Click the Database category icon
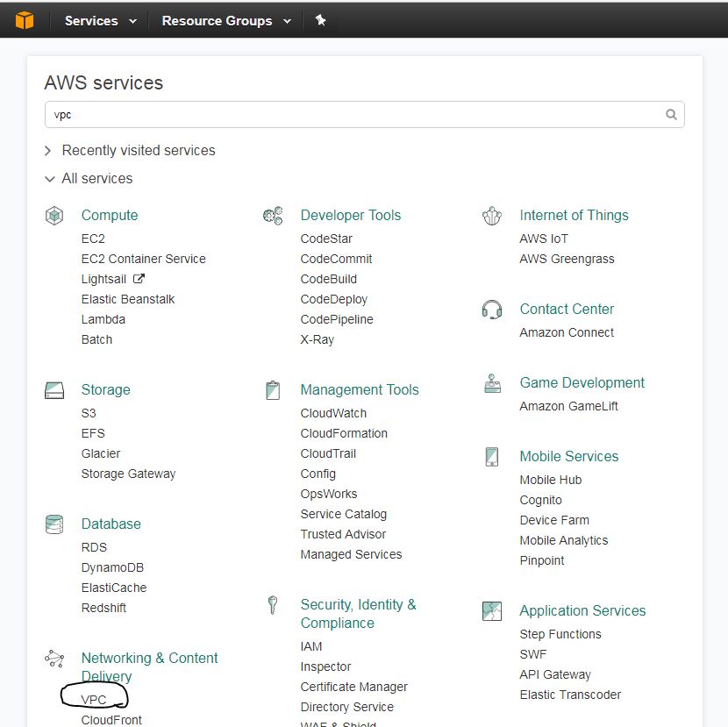 click(x=54, y=524)
